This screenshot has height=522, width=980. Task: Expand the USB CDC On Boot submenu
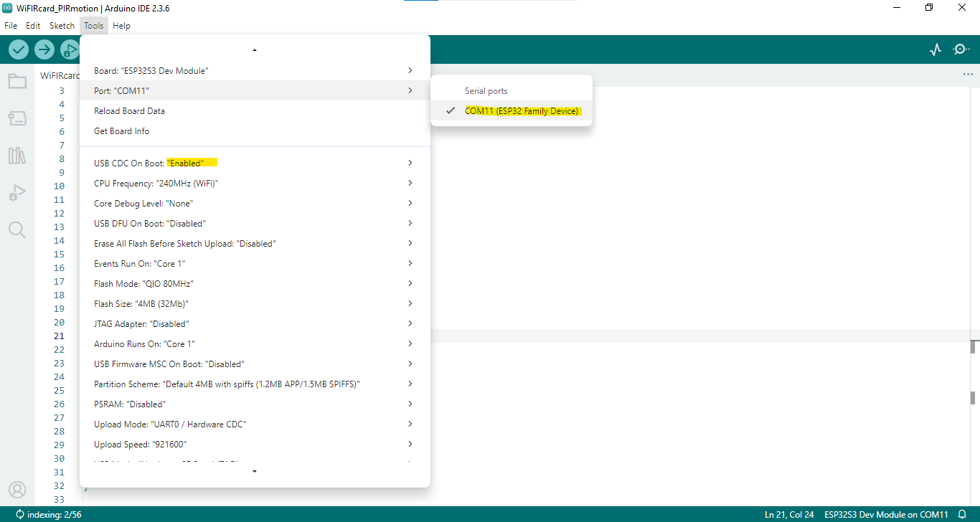(x=255, y=163)
